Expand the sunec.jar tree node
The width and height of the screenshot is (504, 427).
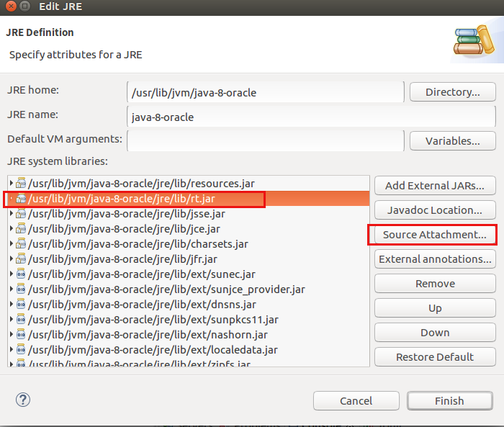[12, 274]
